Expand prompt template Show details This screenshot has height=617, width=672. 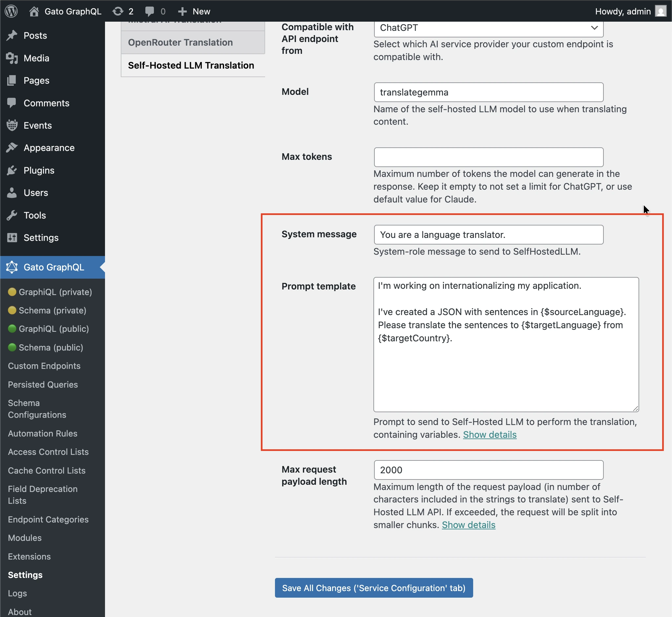(x=489, y=435)
